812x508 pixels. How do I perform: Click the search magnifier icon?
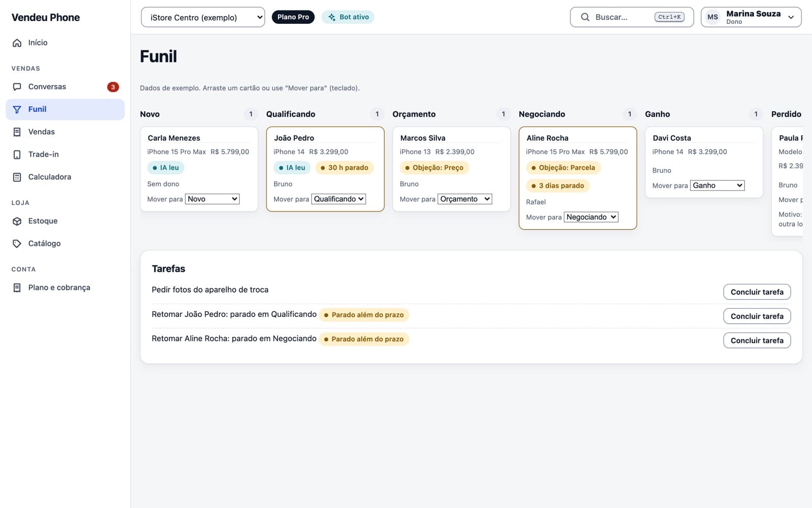pos(585,17)
